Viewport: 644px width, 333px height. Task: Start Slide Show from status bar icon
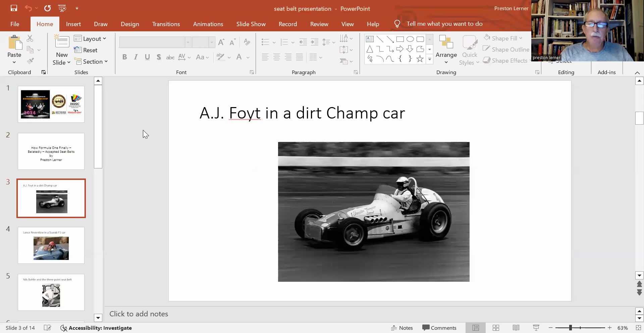[536, 328]
